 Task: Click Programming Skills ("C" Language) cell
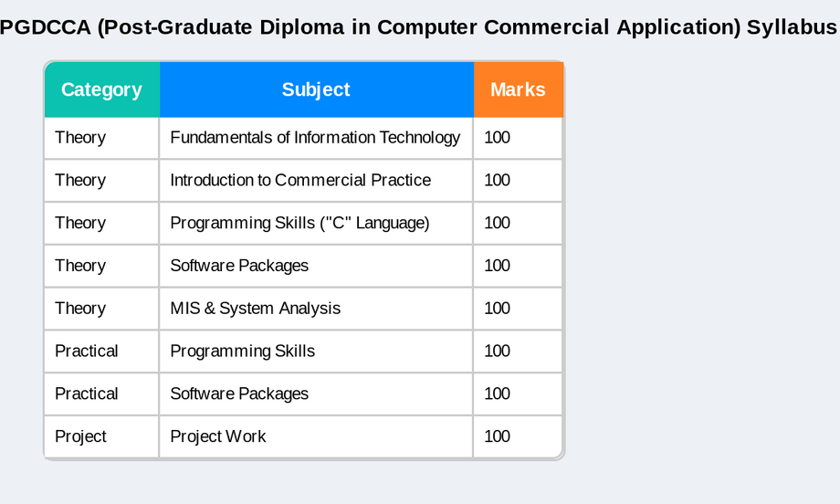pyautogui.click(x=316, y=224)
